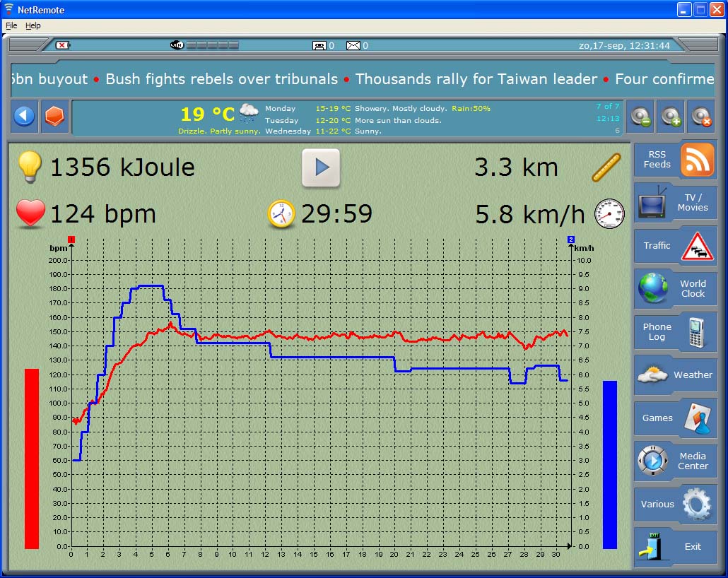Mute sound with the speaker X button

[700, 116]
